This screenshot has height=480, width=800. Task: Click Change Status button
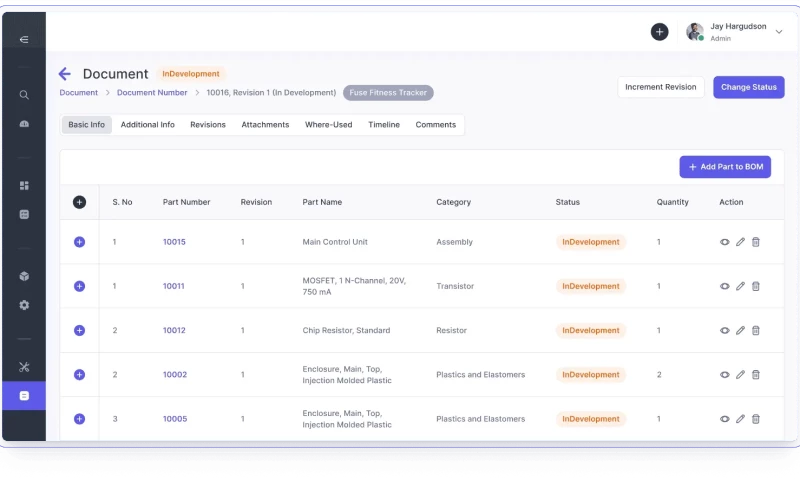(x=748, y=87)
